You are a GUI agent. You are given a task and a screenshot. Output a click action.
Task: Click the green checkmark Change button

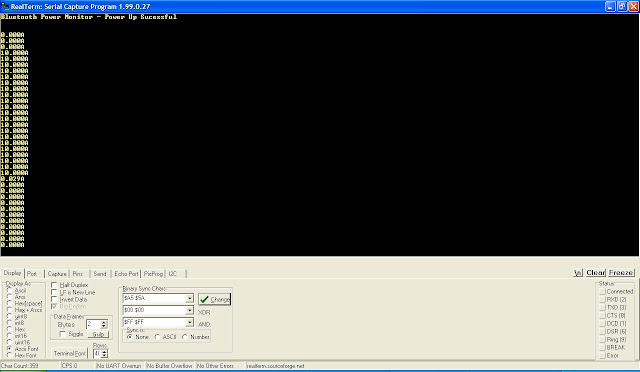[x=215, y=299]
